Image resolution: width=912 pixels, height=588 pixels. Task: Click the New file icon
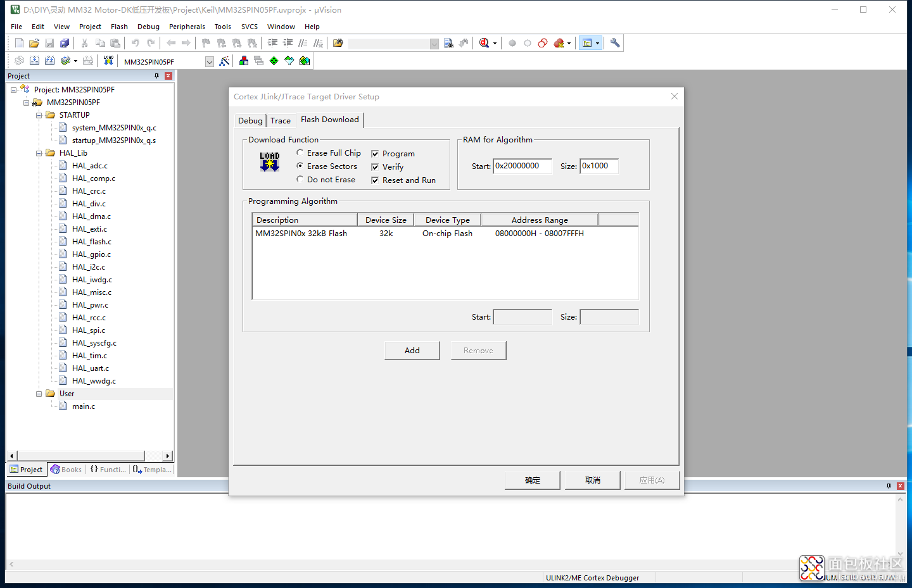tap(19, 43)
